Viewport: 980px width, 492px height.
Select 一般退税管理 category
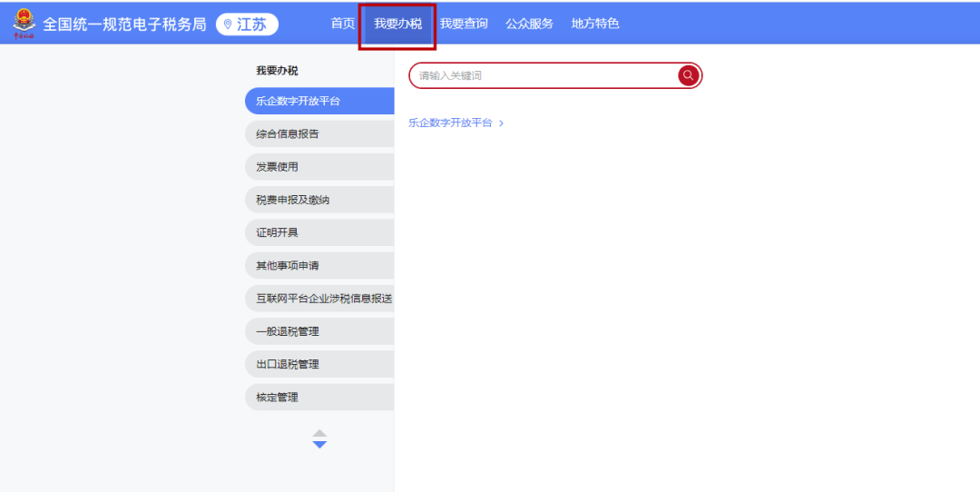(319, 331)
